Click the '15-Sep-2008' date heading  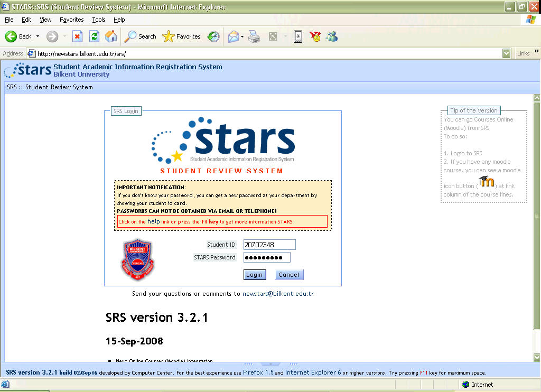(x=134, y=341)
